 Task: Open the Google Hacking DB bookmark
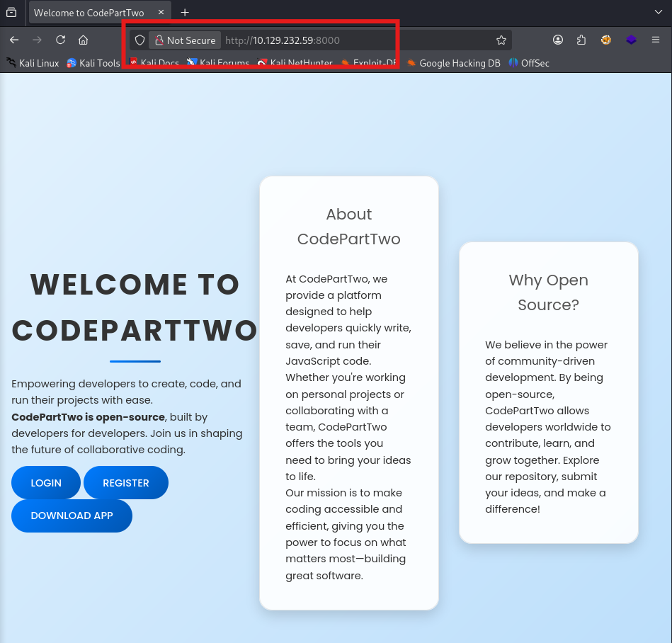[x=453, y=63]
